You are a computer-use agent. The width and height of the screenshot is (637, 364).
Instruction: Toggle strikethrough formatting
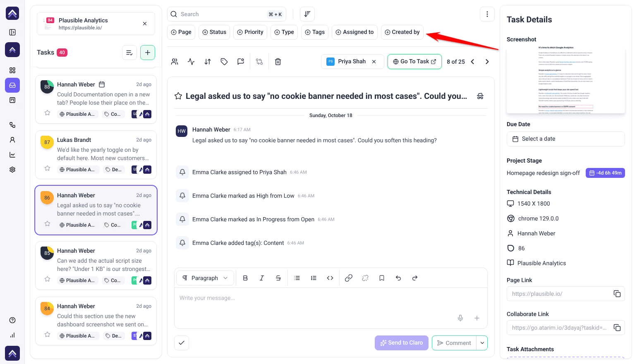[278, 278]
